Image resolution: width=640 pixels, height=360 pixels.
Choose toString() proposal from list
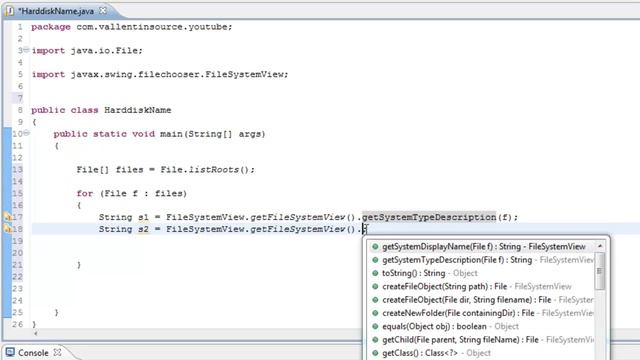tap(481, 273)
